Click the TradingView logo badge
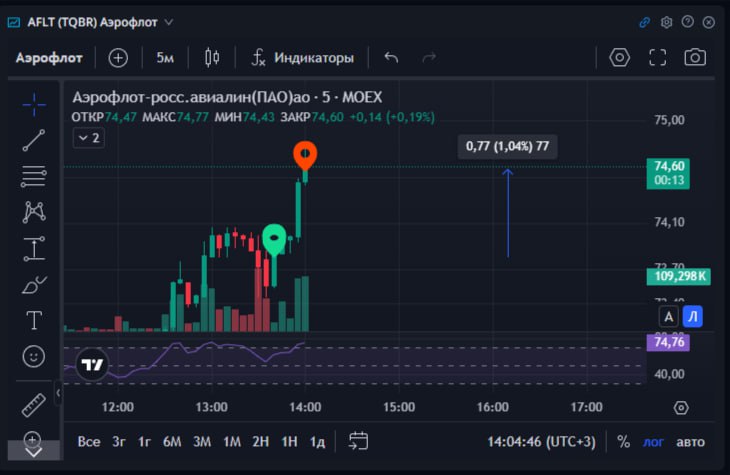This screenshot has height=475, width=730. coord(92,364)
